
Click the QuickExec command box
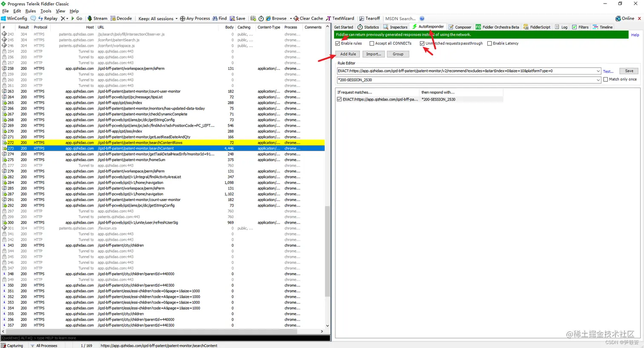[165, 338]
